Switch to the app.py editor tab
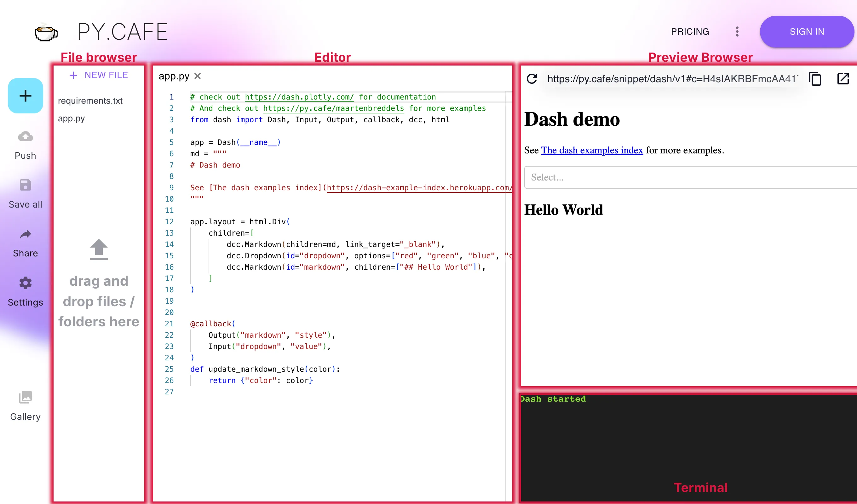Screen dimensions: 857x504 [x=174, y=76]
